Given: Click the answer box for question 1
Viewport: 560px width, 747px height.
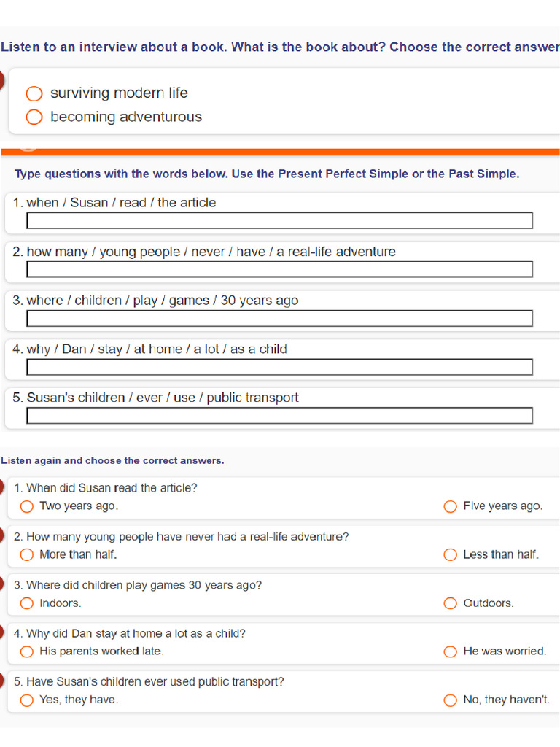Looking at the screenshot, I should click(279, 220).
